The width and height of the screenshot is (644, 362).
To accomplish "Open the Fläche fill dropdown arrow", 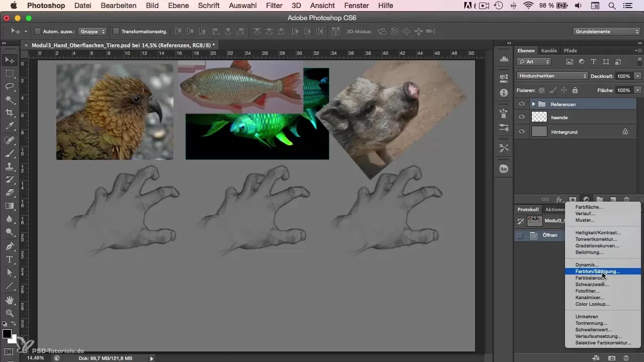I will [x=637, y=90].
